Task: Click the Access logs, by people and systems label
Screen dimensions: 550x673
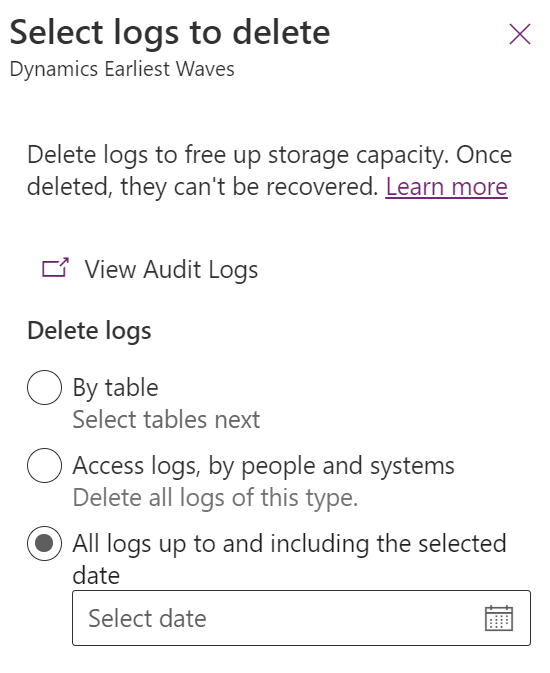Action: (263, 467)
